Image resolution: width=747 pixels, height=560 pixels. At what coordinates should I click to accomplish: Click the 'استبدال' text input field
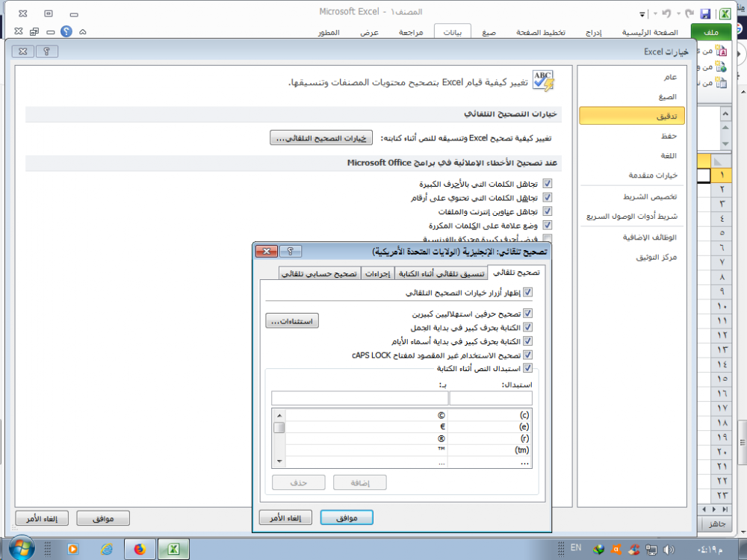[491, 398]
